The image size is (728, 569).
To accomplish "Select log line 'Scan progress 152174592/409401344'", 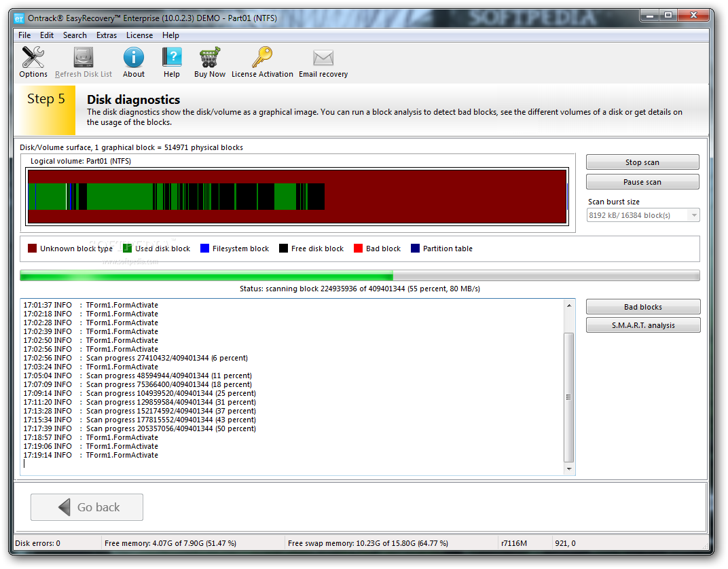I will tap(140, 411).
